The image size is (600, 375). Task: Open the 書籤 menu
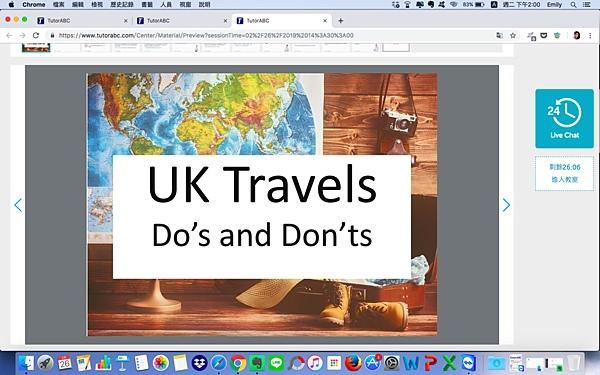pos(147,5)
